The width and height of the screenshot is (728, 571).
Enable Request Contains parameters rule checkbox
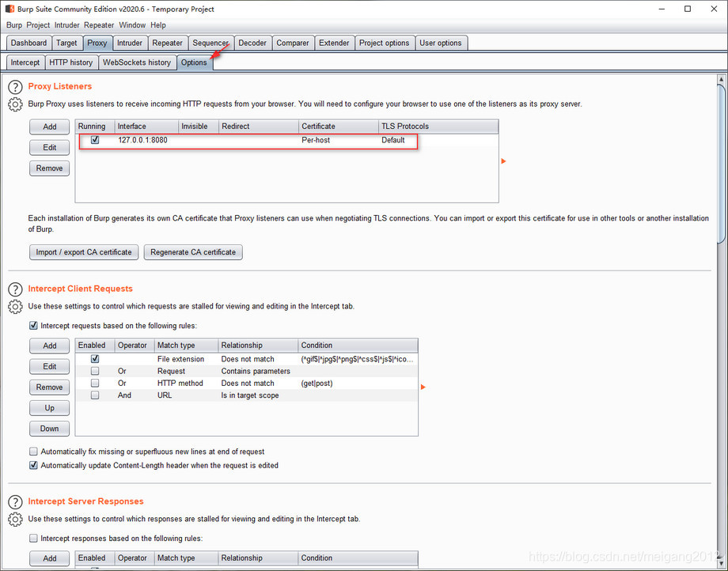(95, 371)
